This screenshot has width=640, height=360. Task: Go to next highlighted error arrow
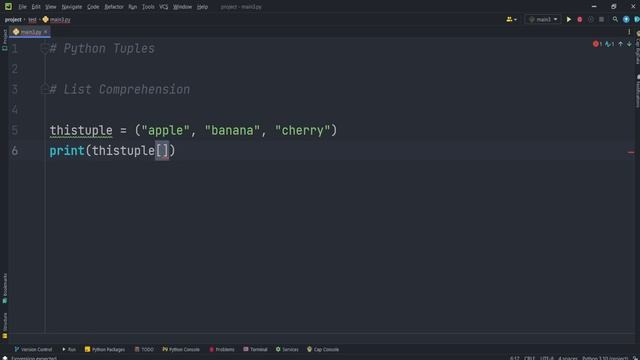click(x=629, y=44)
